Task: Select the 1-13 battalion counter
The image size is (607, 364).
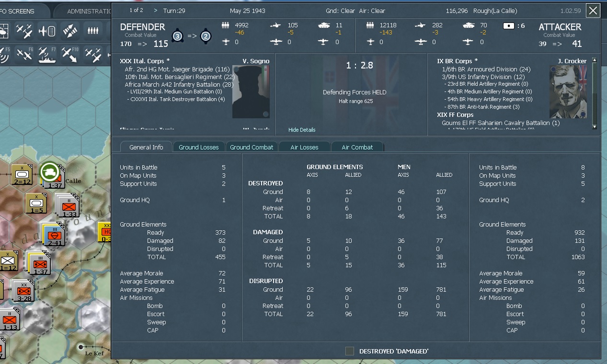Action: pyautogui.click(x=10, y=319)
